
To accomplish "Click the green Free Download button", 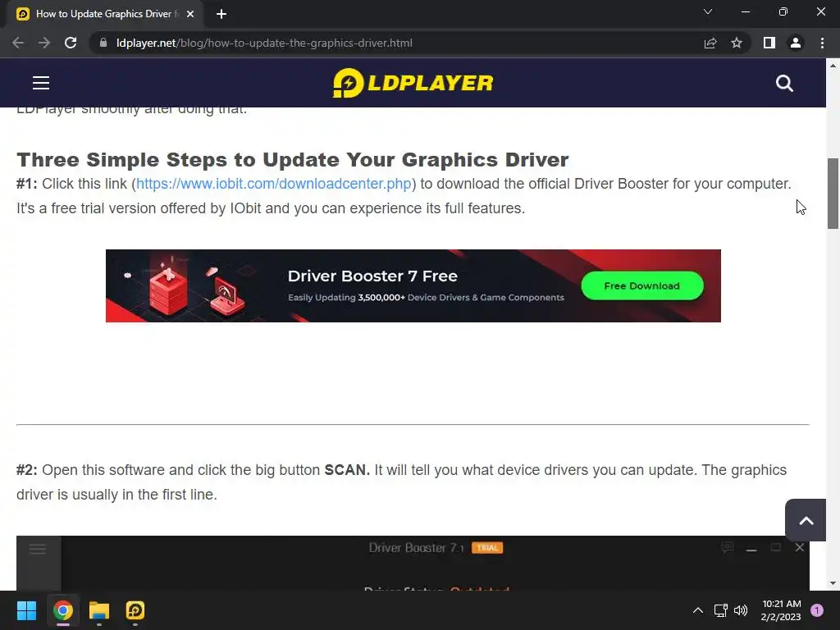I will (x=641, y=285).
